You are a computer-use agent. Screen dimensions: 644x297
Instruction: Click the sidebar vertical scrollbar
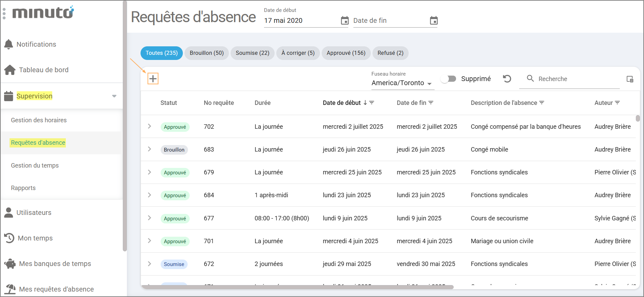click(125, 126)
